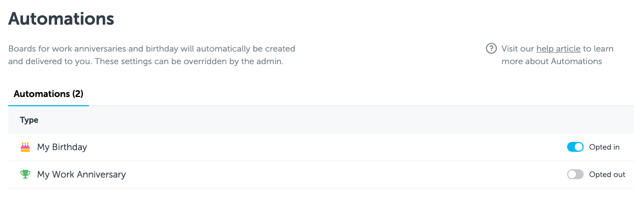Image resolution: width=644 pixels, height=200 pixels.
Task: Click the 'more about Automations' help text
Action: [552, 61]
